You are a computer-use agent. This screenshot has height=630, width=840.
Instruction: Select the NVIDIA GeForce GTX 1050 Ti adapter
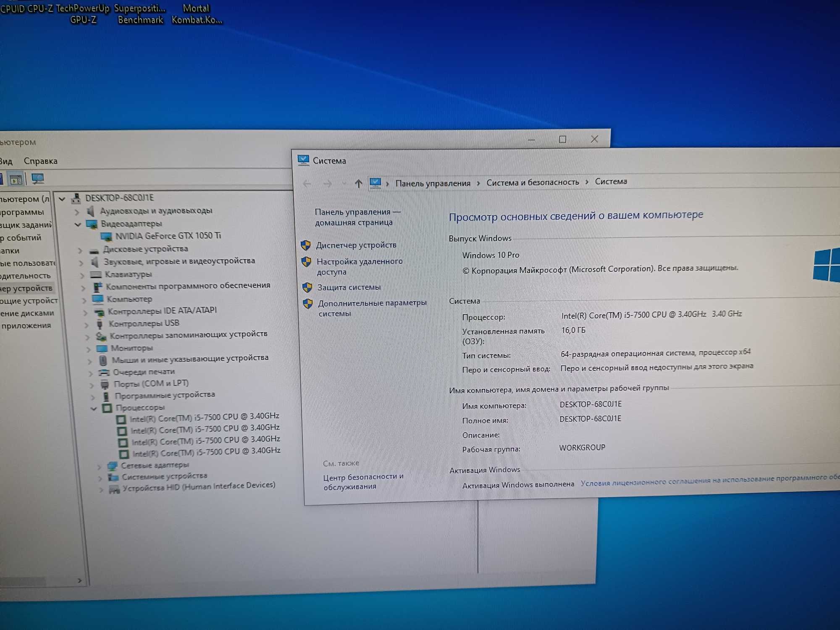(x=168, y=236)
